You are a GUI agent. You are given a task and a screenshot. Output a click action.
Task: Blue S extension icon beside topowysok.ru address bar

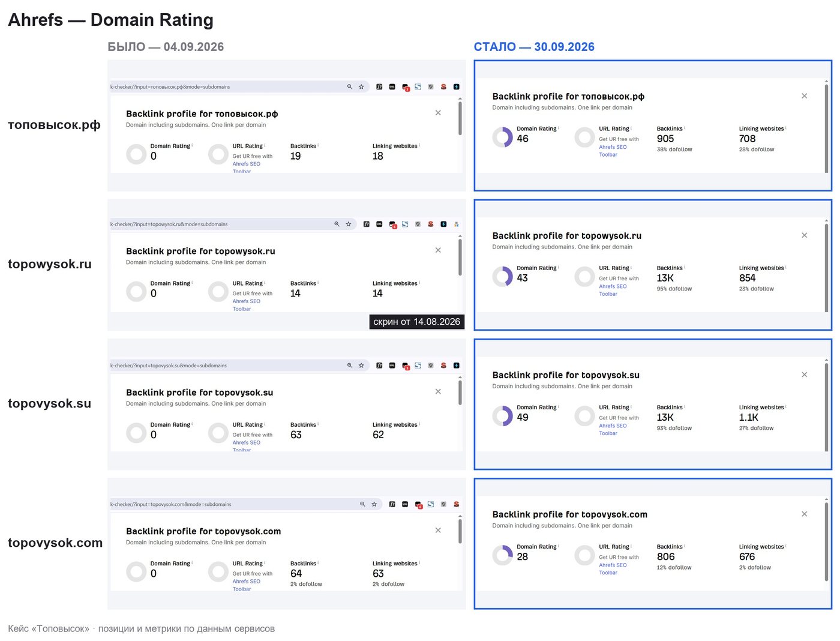(405, 224)
